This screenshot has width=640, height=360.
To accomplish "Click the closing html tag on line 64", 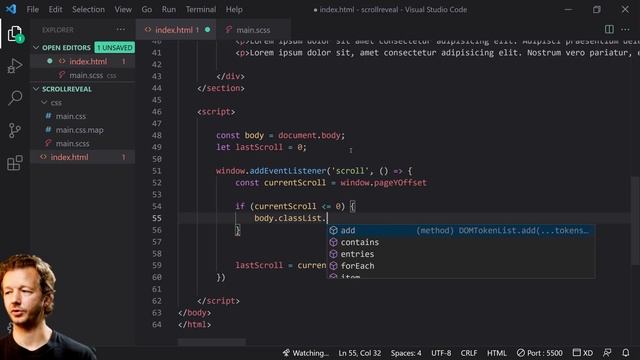I will coord(195,324).
